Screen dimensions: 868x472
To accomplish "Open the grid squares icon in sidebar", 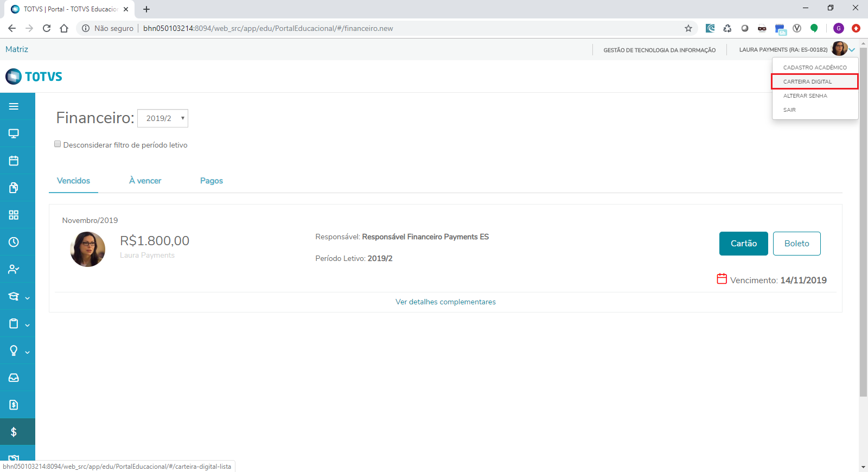I will [14, 215].
